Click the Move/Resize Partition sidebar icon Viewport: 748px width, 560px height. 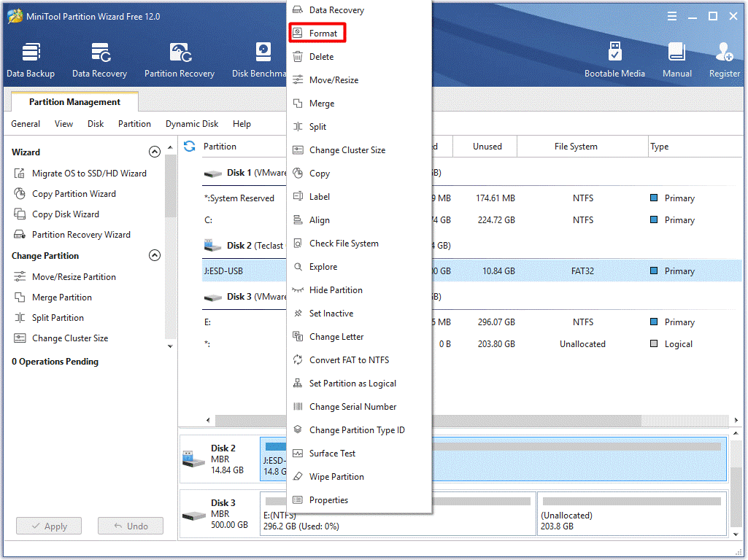click(20, 277)
